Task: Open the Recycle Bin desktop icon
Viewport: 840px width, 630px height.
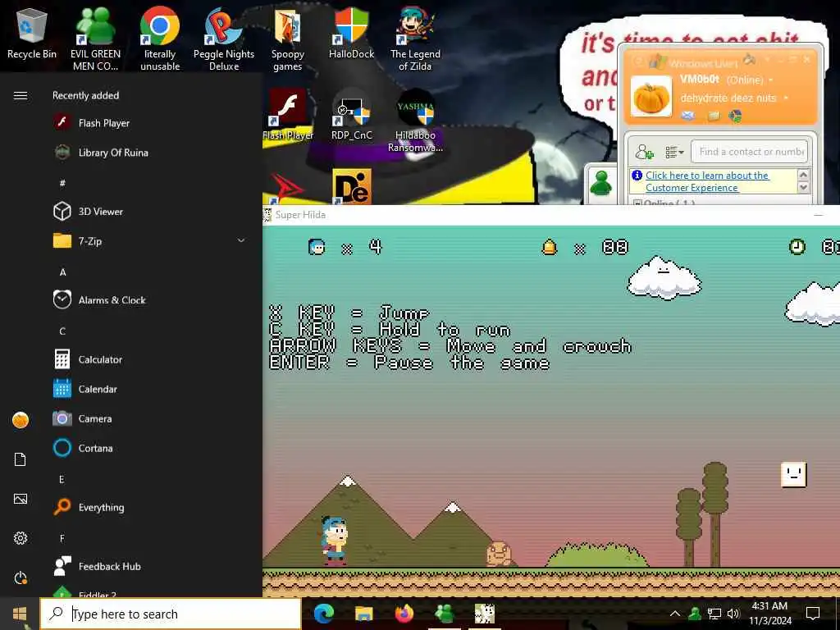Action: tap(32, 34)
